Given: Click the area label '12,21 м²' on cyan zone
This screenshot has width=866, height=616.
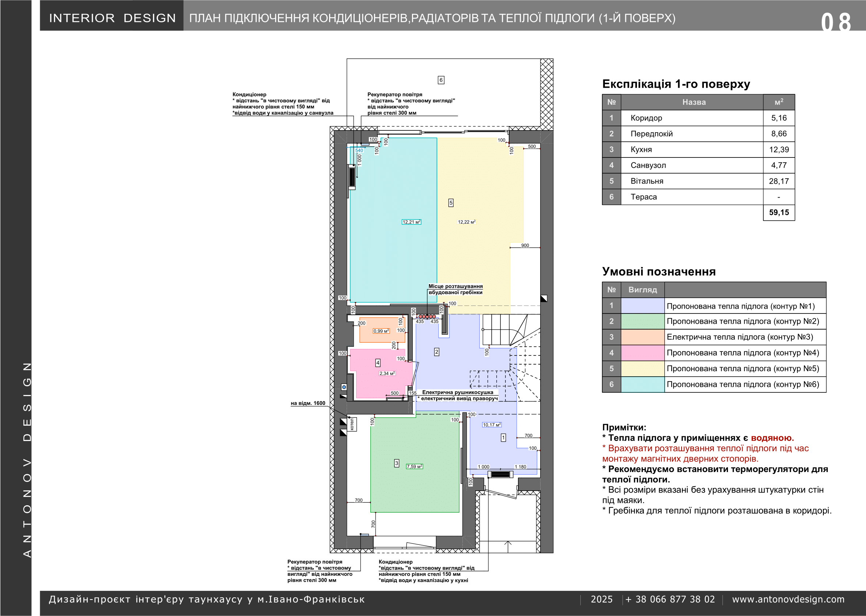Looking at the screenshot, I should (x=411, y=222).
